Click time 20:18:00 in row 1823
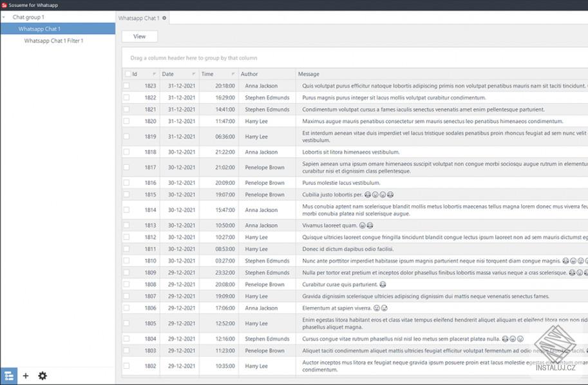The image size is (588, 385). [x=225, y=86]
